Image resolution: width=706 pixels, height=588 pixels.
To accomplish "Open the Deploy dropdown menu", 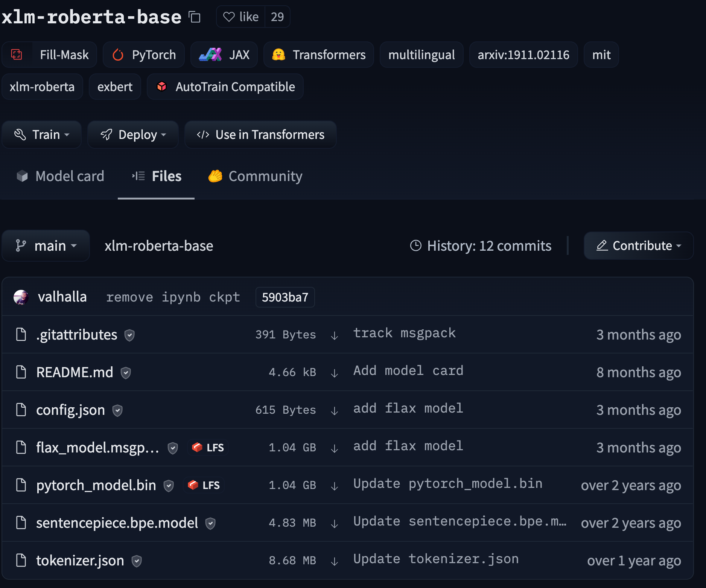I will 133,135.
